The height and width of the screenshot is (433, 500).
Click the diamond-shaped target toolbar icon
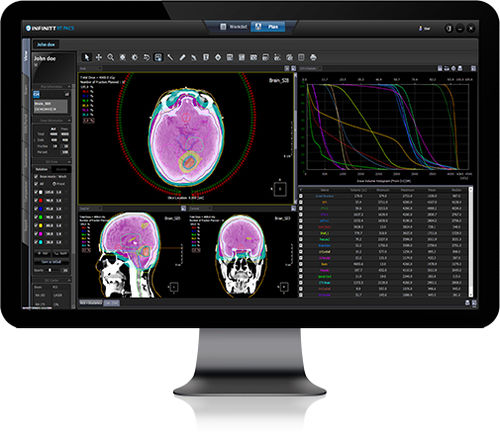218,57
